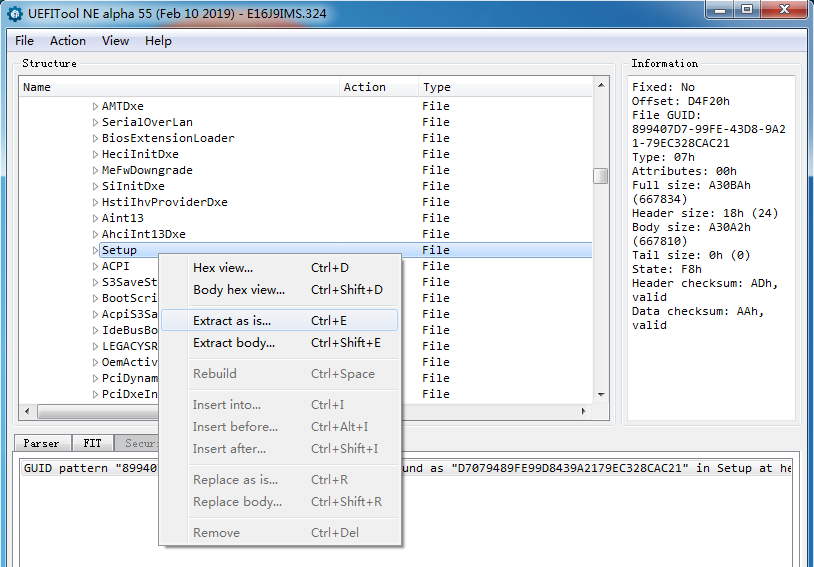Switch to the FIT tab
The width and height of the screenshot is (814, 567).
(92, 443)
